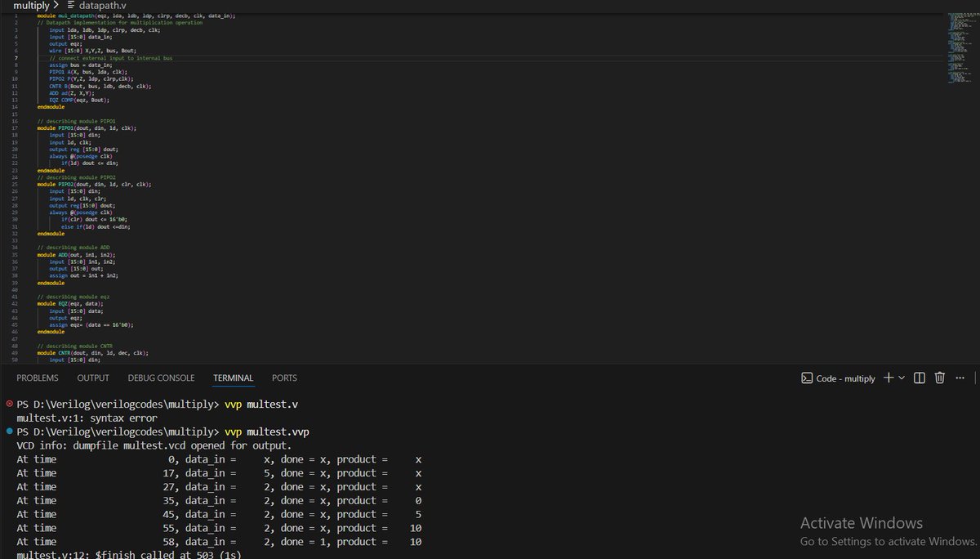Click the '// describing module ADD' comment
This screenshot has width=980, height=559.
click(73, 248)
